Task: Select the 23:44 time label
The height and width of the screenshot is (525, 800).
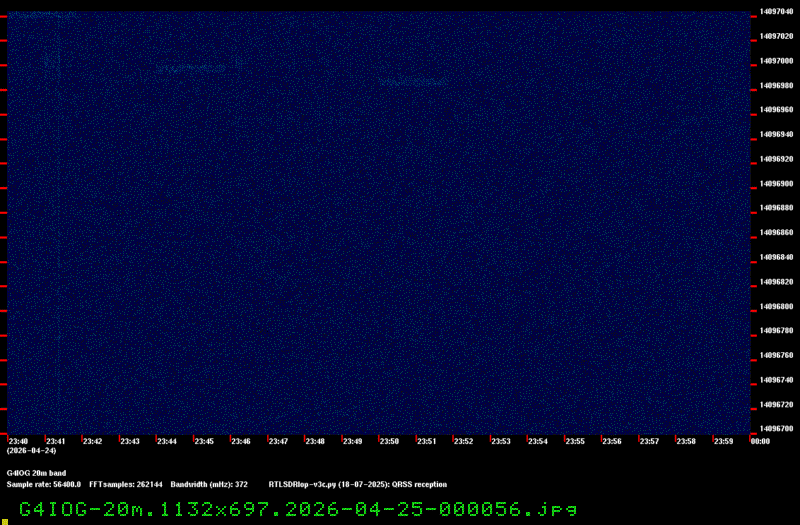Action: click(167, 441)
